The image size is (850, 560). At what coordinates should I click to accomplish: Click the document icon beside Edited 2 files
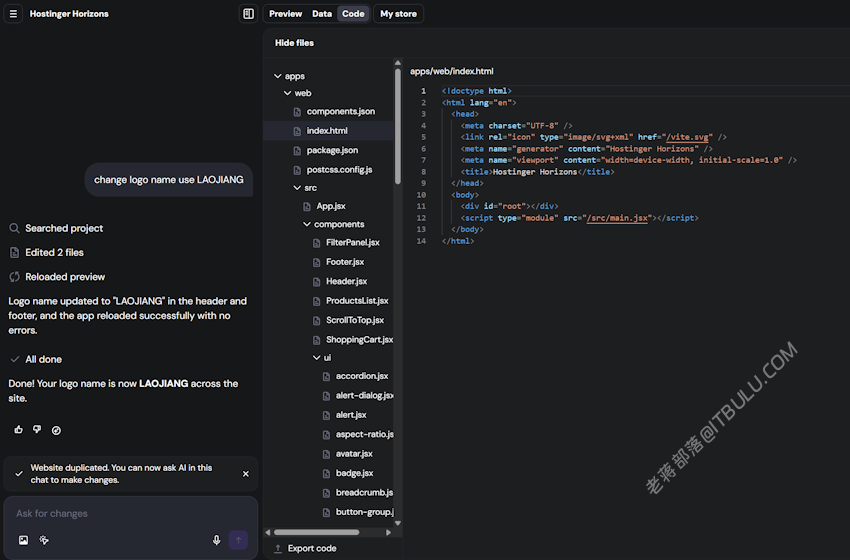point(14,253)
